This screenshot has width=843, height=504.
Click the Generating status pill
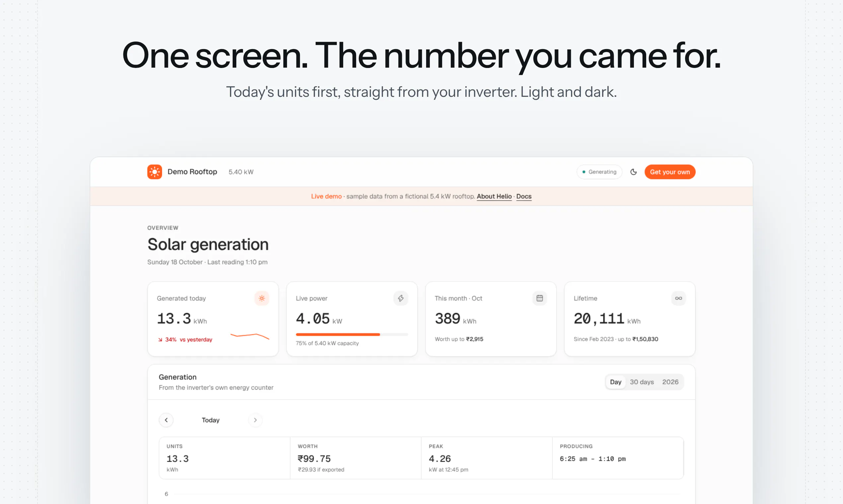pos(599,172)
